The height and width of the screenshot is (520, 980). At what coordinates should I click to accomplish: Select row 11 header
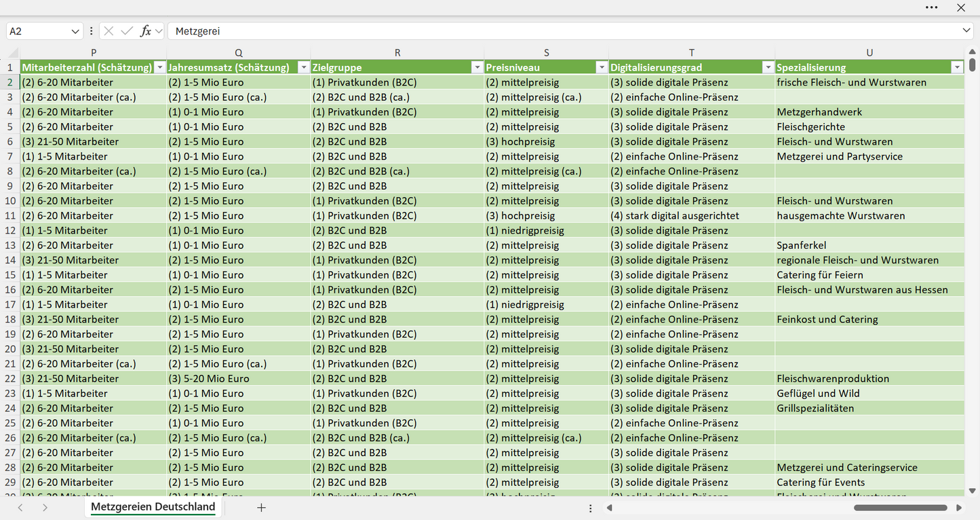click(10, 216)
